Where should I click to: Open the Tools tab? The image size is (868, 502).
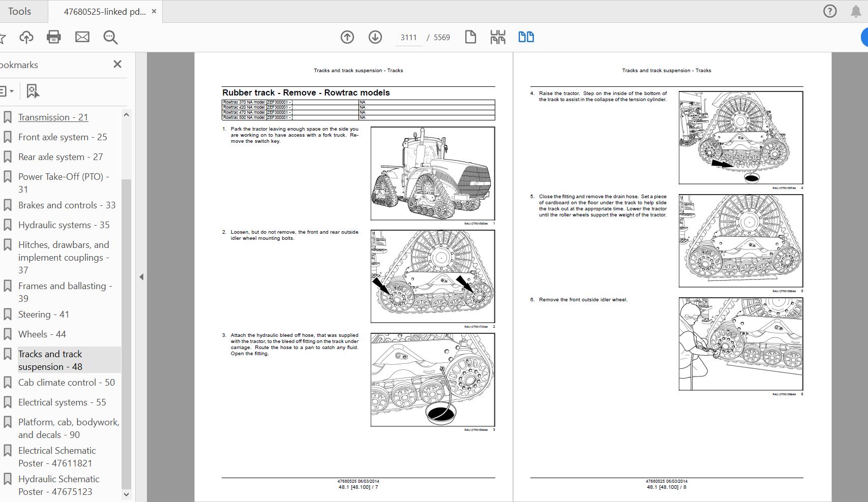click(x=20, y=11)
